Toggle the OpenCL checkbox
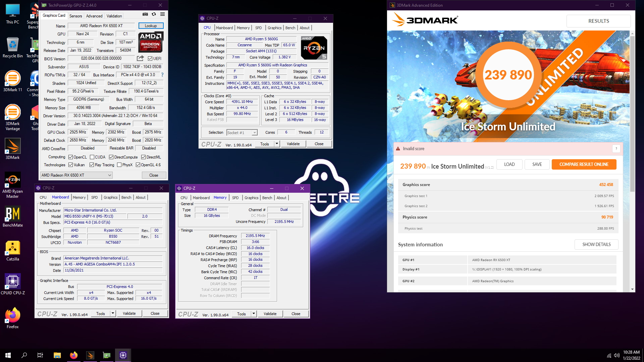 [x=70, y=157]
